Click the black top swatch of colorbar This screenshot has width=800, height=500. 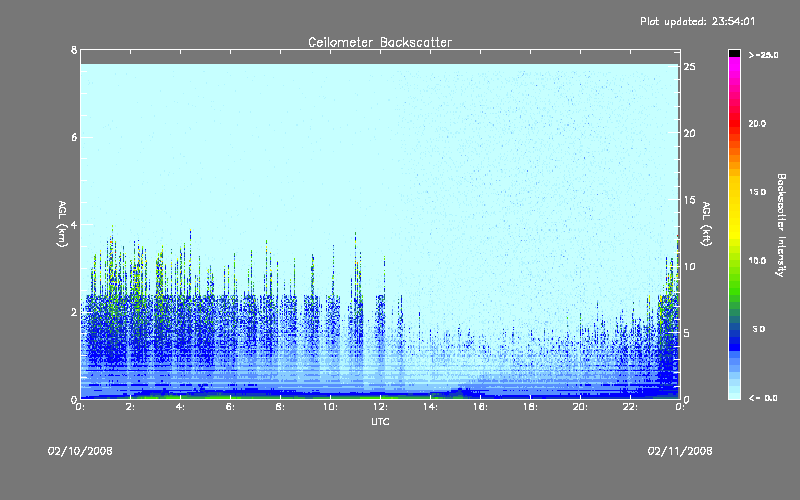[x=734, y=53]
